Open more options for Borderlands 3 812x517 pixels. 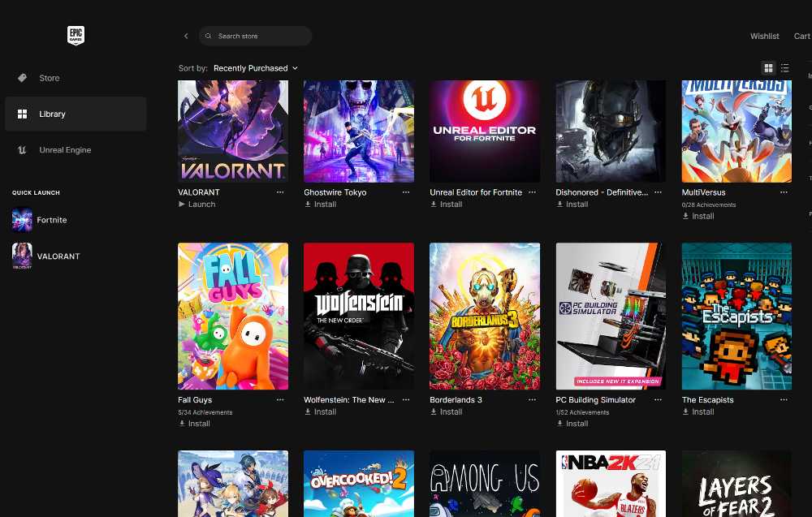(532, 400)
